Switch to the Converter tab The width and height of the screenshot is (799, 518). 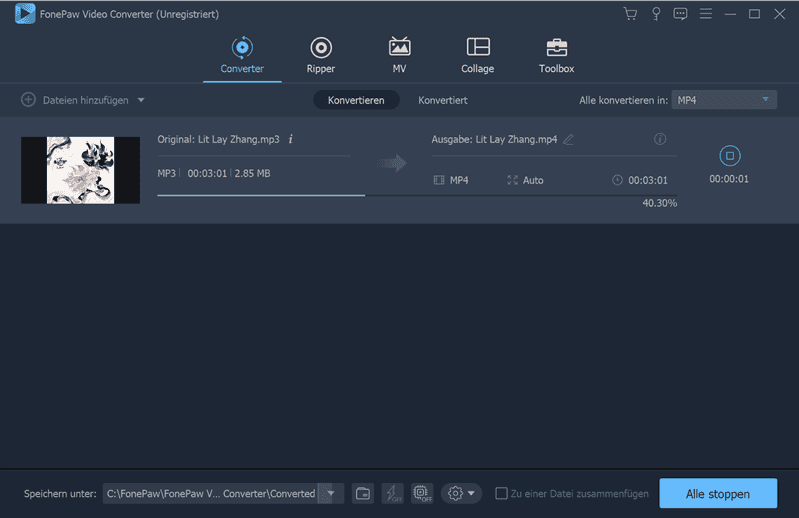pos(242,55)
